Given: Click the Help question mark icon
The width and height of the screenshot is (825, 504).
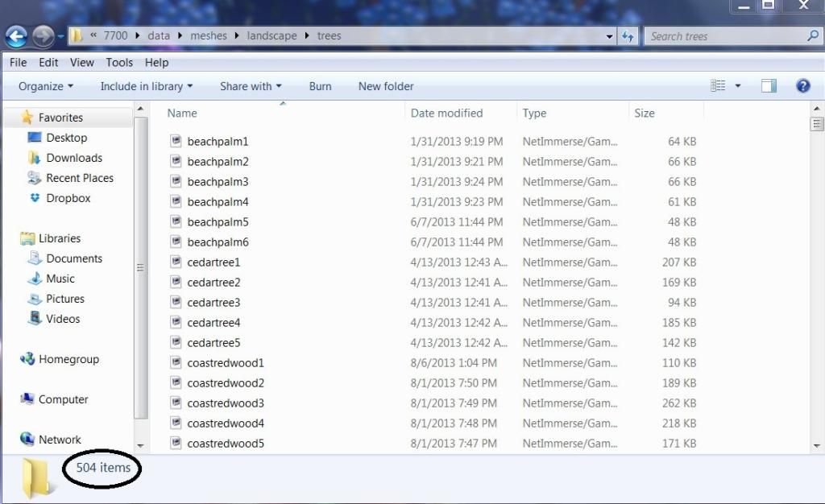Looking at the screenshot, I should (802, 86).
